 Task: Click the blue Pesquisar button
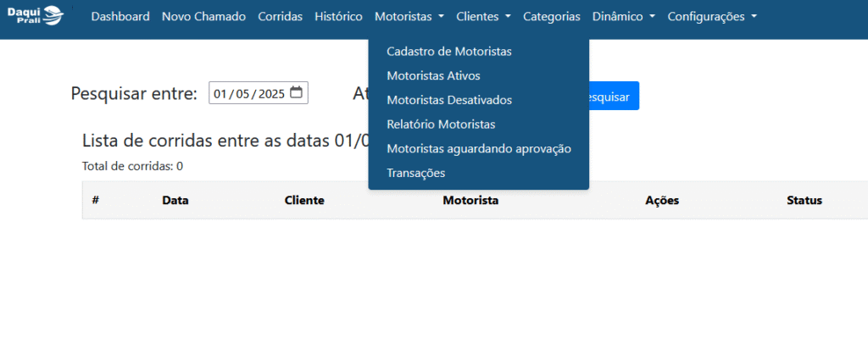tap(614, 96)
